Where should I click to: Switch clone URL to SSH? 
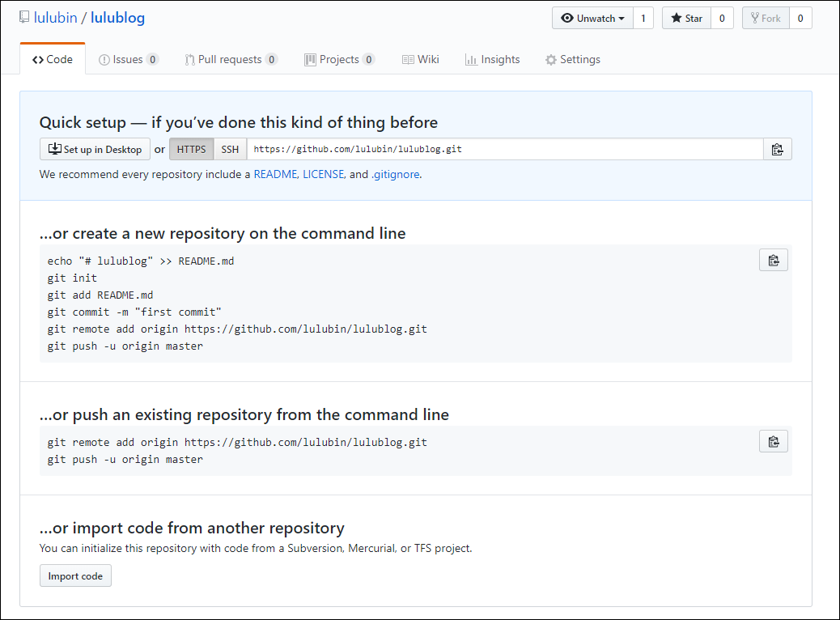(230, 150)
